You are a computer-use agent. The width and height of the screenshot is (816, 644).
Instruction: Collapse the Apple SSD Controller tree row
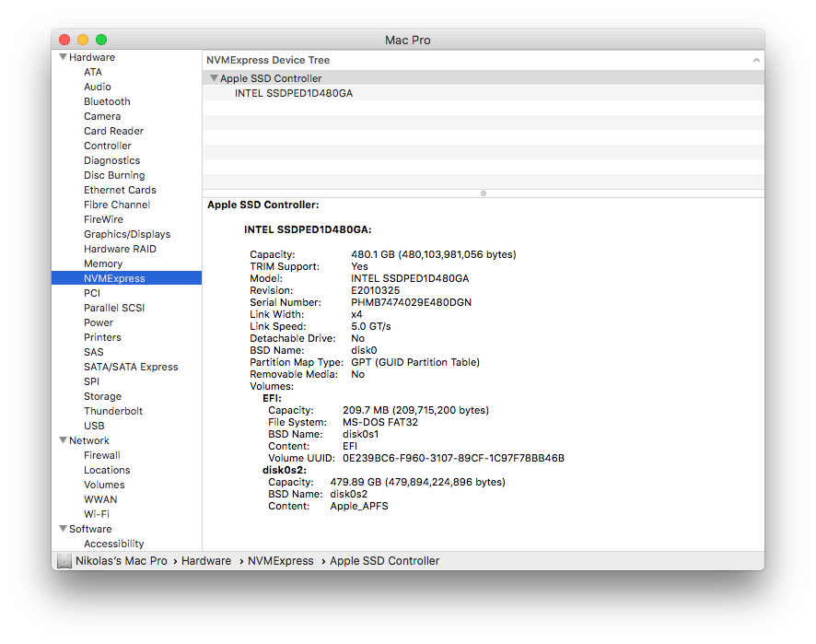[214, 78]
